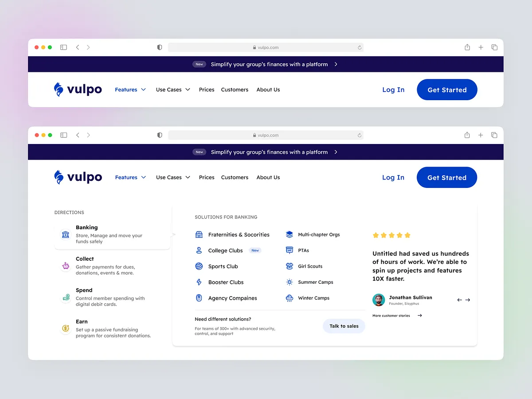Click the Booster Clubs lightning bolt icon

coord(199,282)
